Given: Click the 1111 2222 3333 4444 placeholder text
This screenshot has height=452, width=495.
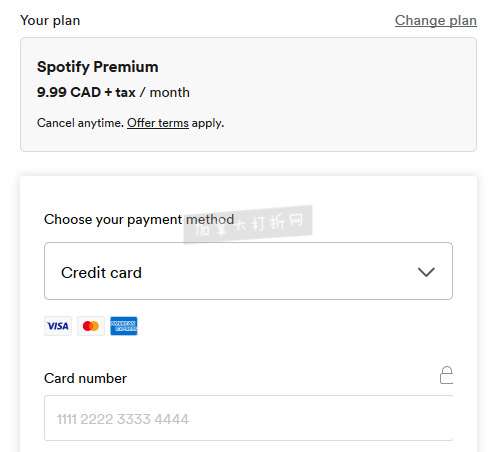Looking at the screenshot, I should click(123, 419).
